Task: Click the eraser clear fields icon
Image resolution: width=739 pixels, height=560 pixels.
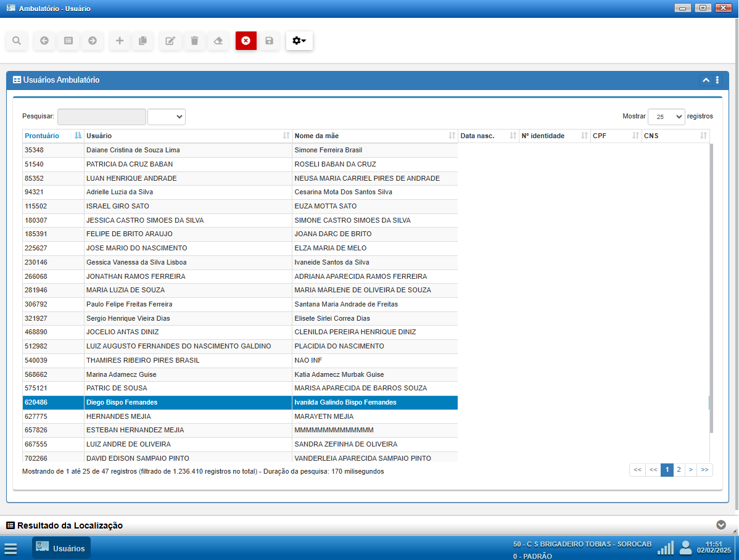Action: coord(218,41)
